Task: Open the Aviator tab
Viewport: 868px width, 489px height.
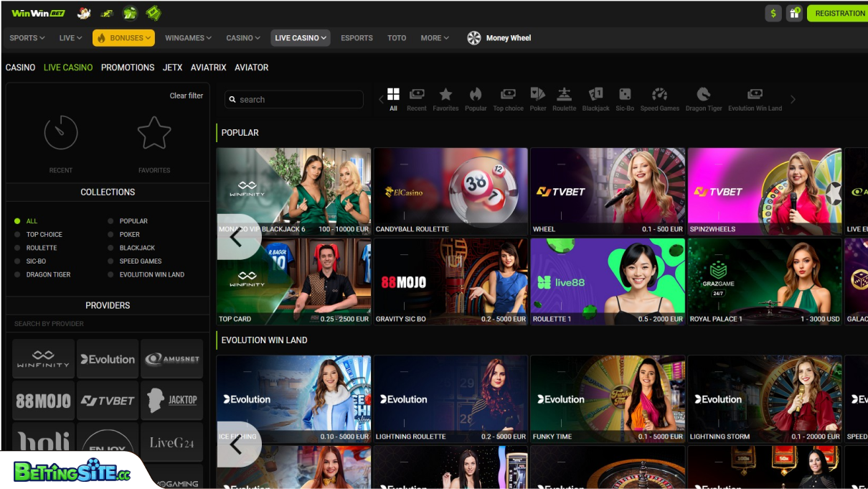Action: click(x=251, y=67)
